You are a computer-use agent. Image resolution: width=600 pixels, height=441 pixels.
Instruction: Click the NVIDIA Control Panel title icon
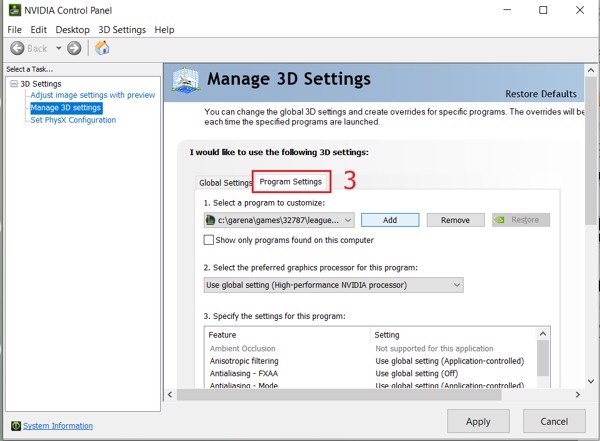15,10
